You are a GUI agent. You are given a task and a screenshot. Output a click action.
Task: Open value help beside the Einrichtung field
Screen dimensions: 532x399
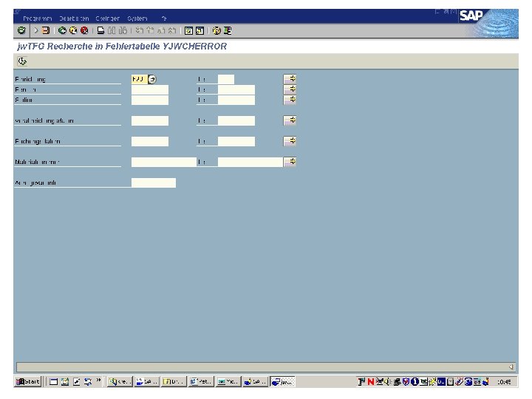(x=152, y=79)
